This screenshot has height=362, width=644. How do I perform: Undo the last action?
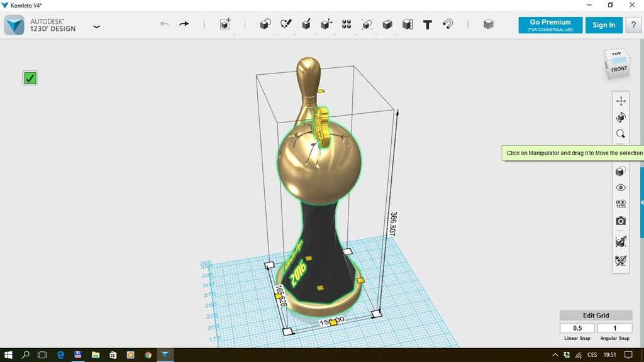(x=164, y=24)
